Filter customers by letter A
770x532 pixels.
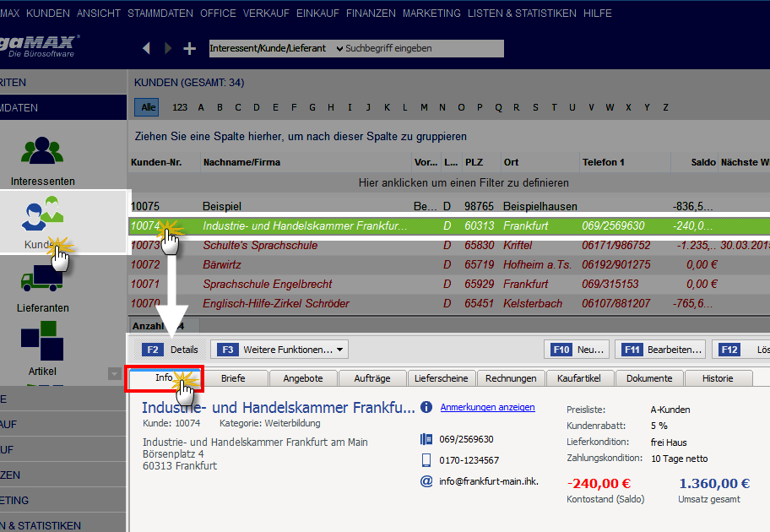tap(201, 107)
